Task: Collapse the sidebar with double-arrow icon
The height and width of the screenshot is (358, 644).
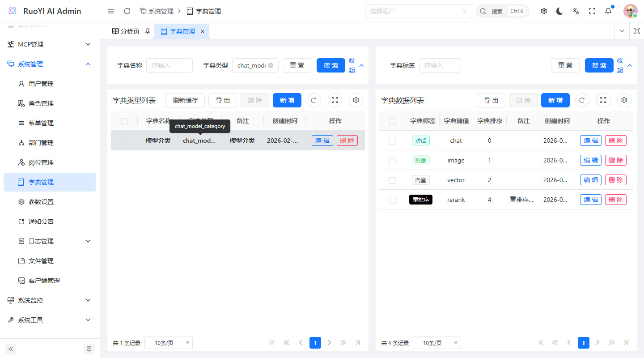Action: click(x=11, y=349)
